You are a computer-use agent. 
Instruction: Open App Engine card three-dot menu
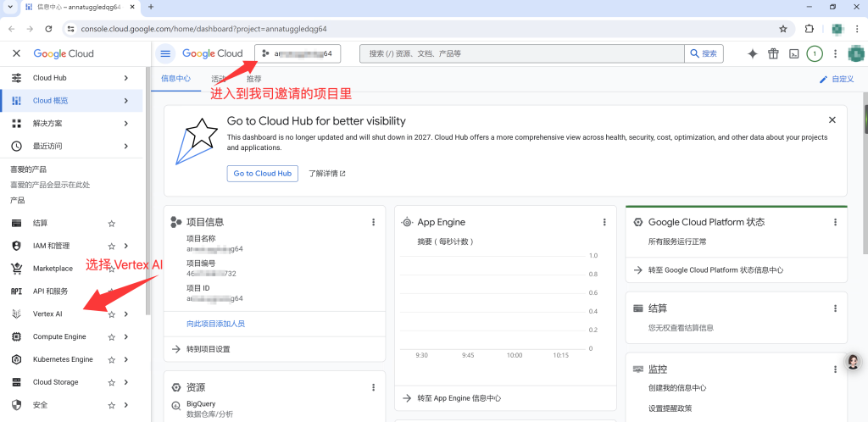pyautogui.click(x=604, y=222)
